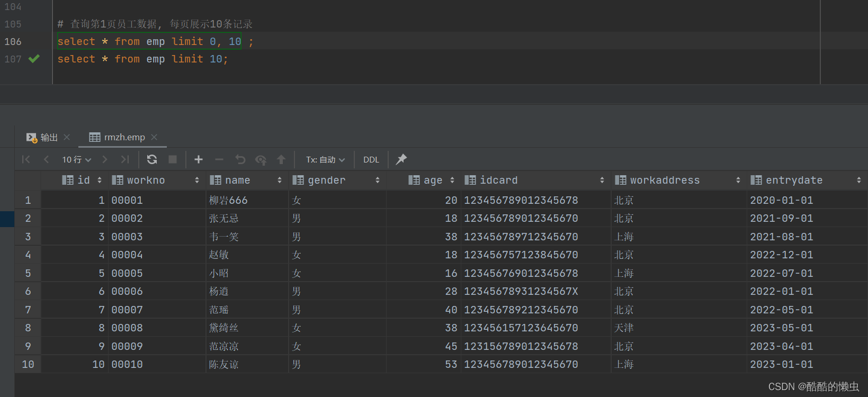Click name cell 柳岩666
This screenshot has height=397, width=868.
[x=247, y=200]
